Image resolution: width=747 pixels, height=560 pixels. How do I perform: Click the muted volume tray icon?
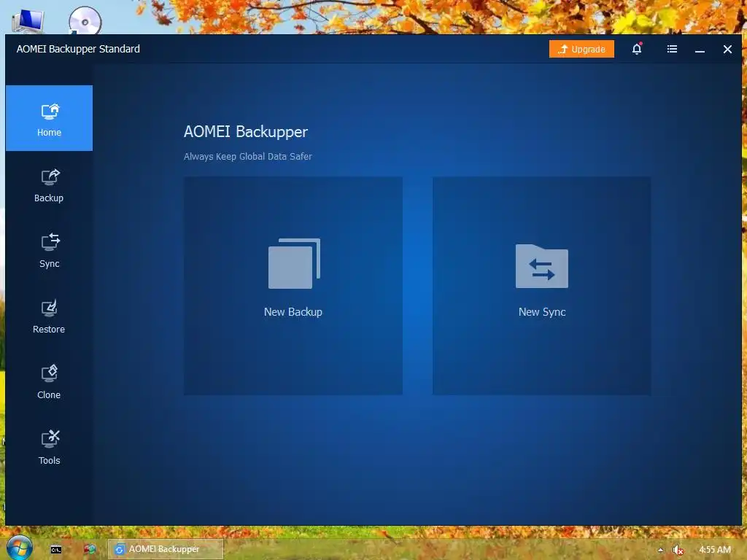(x=678, y=551)
